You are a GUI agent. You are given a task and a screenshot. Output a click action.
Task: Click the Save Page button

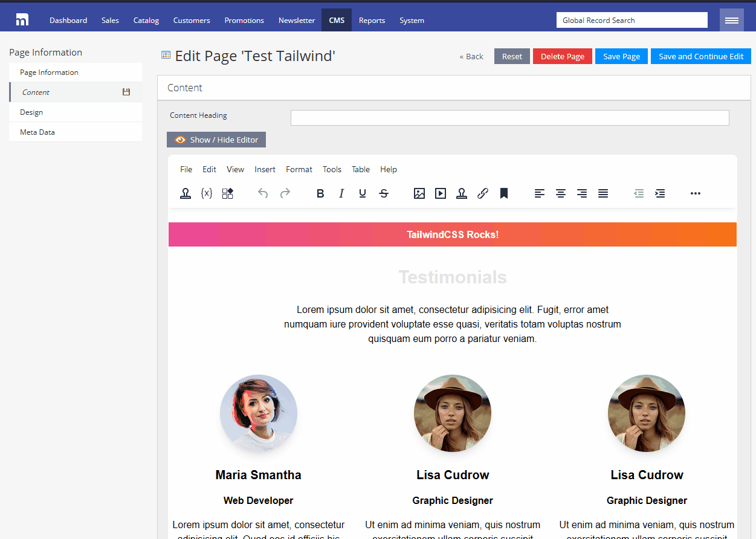pyautogui.click(x=621, y=56)
